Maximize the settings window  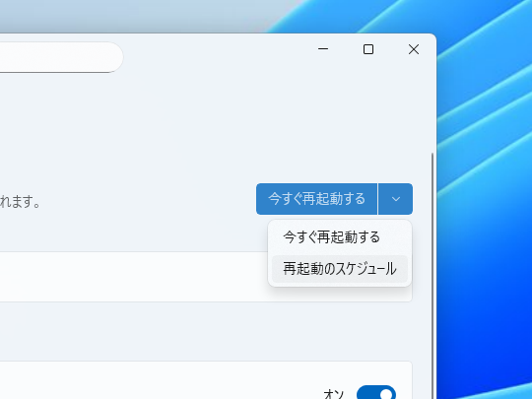(368, 49)
